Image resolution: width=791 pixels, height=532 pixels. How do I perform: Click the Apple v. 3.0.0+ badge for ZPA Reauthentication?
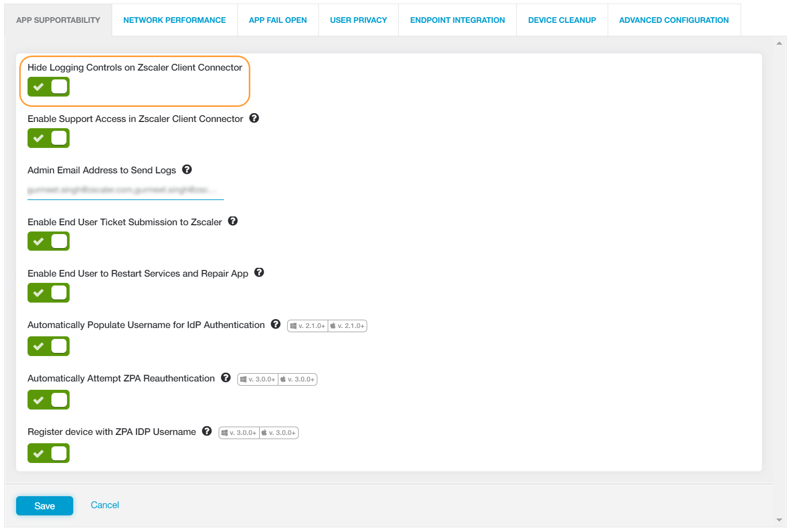[297, 379]
